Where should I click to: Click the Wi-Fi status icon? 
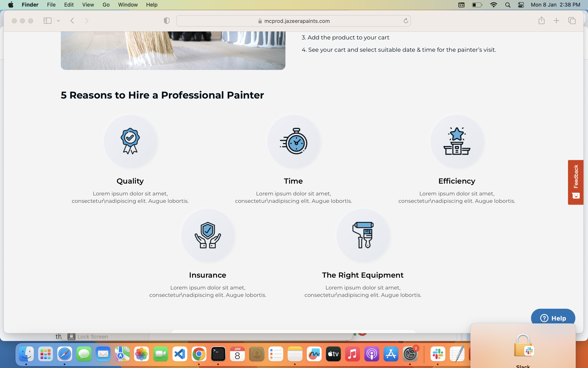[493, 5]
